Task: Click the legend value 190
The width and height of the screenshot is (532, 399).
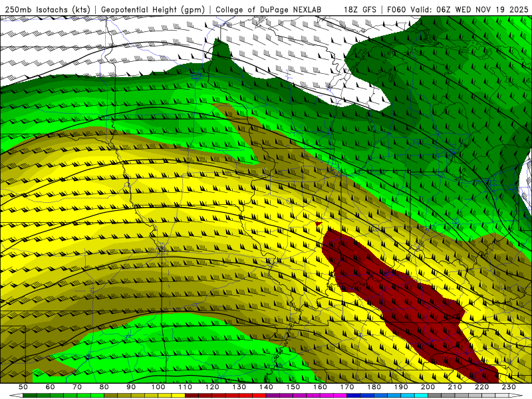Action: (401, 387)
